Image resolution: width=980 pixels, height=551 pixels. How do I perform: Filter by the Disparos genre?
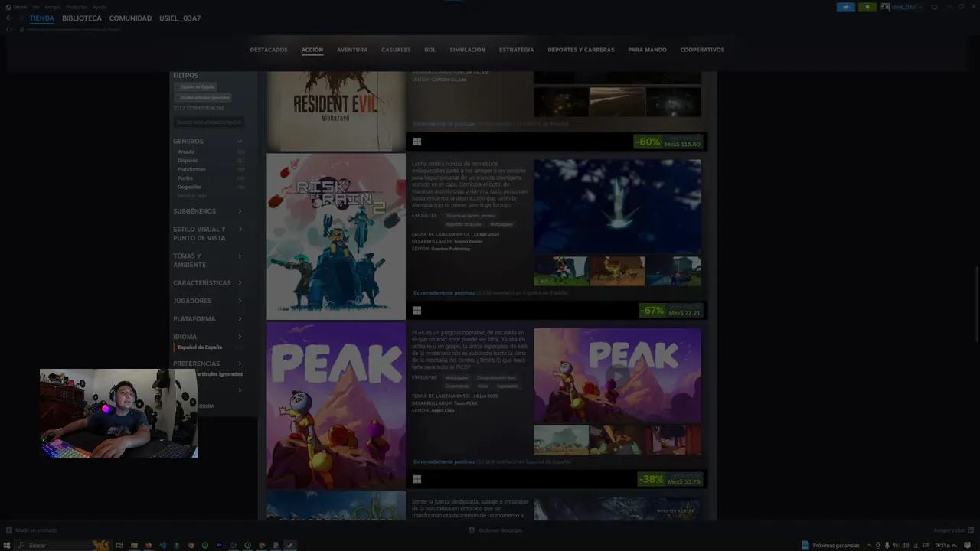[188, 161]
